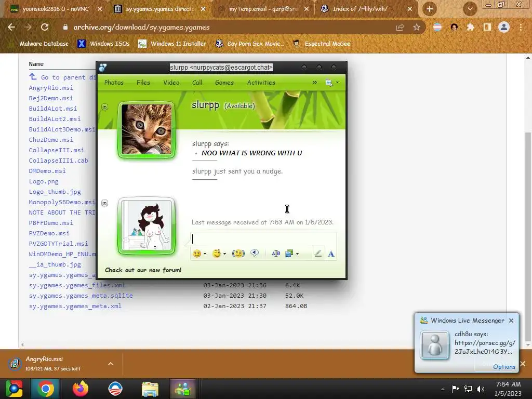Open Activities in the conversation toolbar
This screenshot has height=399, width=532.
tap(261, 83)
